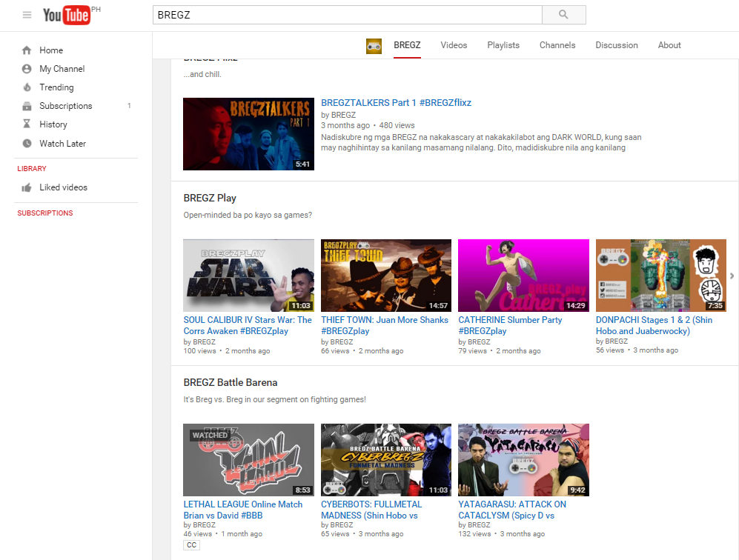This screenshot has height=560, width=739.
Task: Go to the About tab
Action: tap(669, 45)
